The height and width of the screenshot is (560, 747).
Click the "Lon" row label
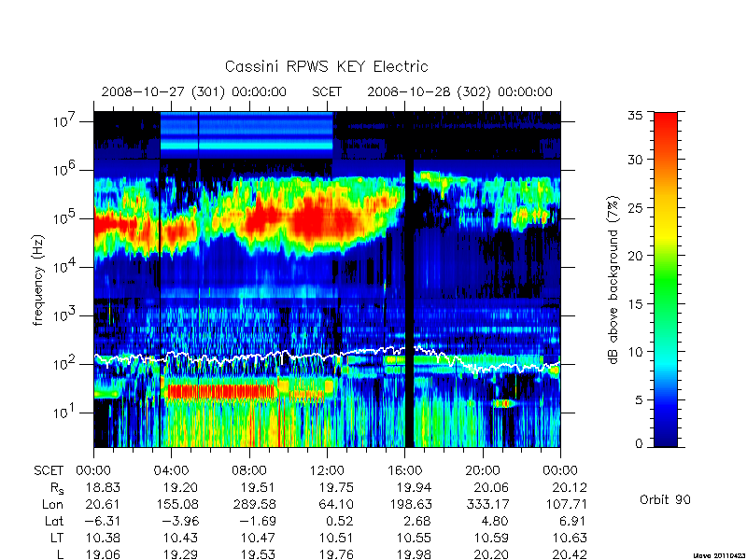[x=53, y=504]
